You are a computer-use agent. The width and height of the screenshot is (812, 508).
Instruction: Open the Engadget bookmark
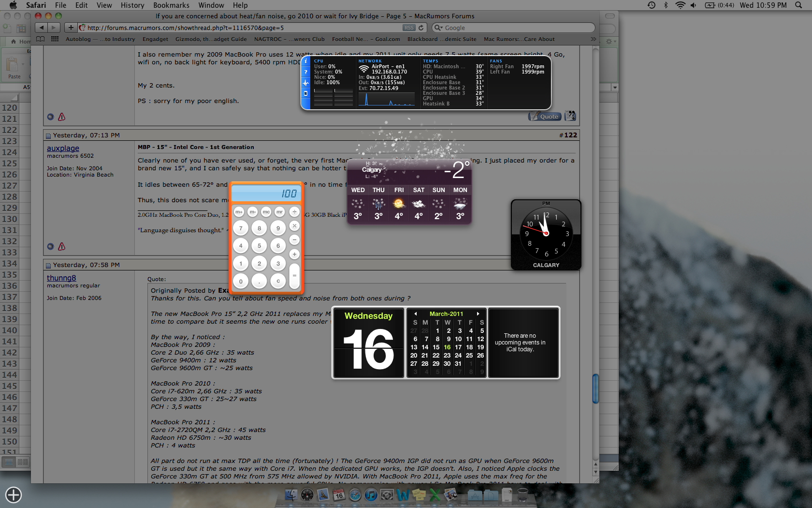pos(155,39)
